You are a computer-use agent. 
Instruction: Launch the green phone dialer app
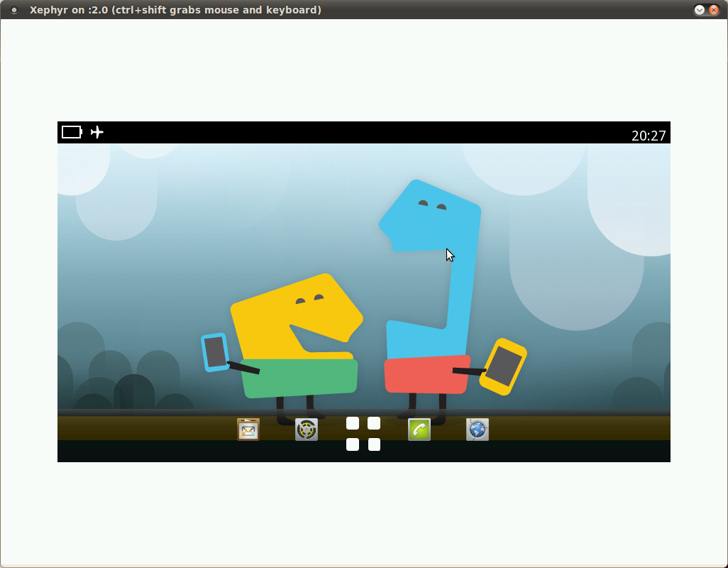pyautogui.click(x=419, y=430)
